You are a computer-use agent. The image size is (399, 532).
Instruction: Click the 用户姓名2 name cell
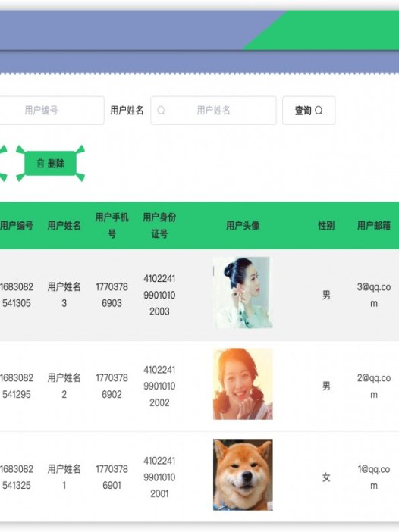click(x=64, y=386)
